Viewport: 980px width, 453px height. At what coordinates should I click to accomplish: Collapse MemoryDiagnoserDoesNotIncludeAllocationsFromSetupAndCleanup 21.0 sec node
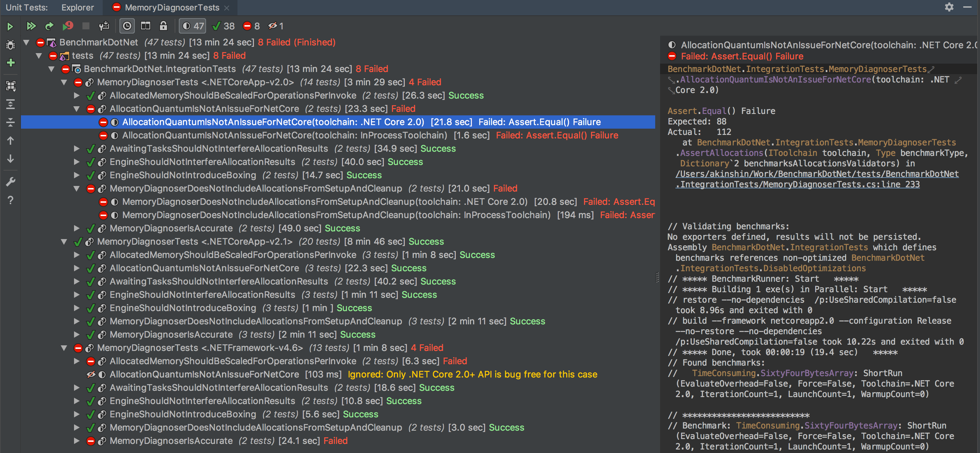[x=76, y=188]
